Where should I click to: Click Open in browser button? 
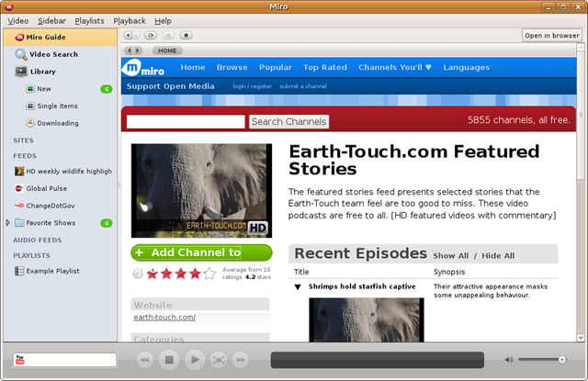(x=551, y=36)
